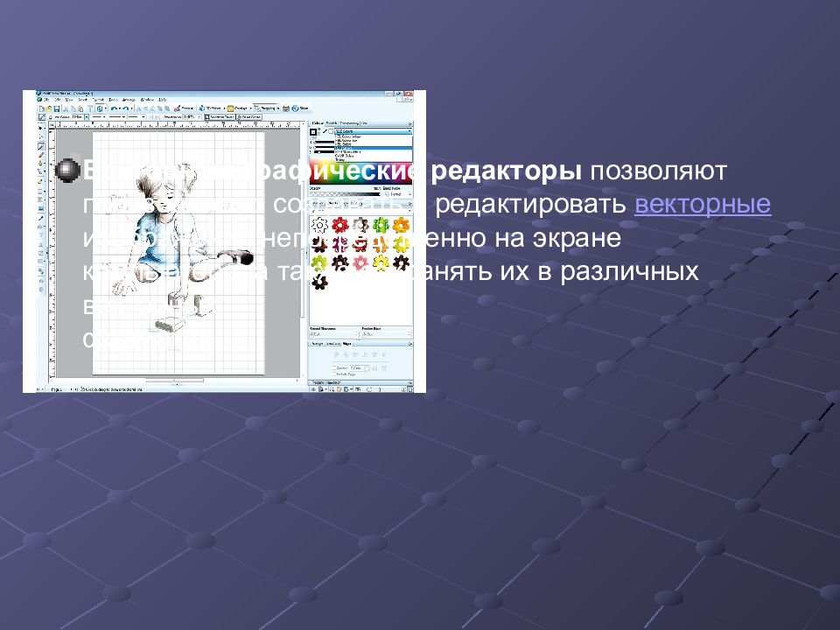The width and height of the screenshot is (840, 630).
Task: Switch to the Transparency tab
Action: 349,123
